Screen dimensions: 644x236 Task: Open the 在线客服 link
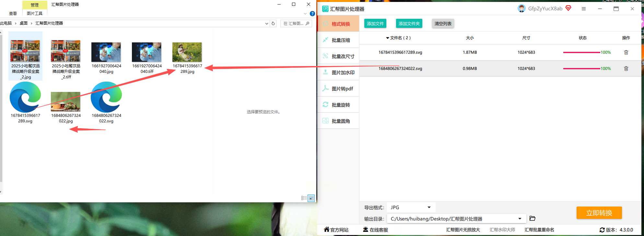click(375, 230)
